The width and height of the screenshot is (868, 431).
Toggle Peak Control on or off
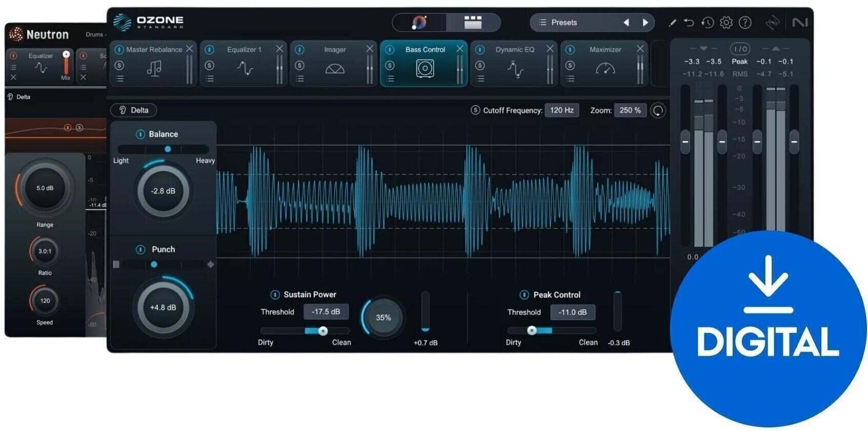[524, 295]
